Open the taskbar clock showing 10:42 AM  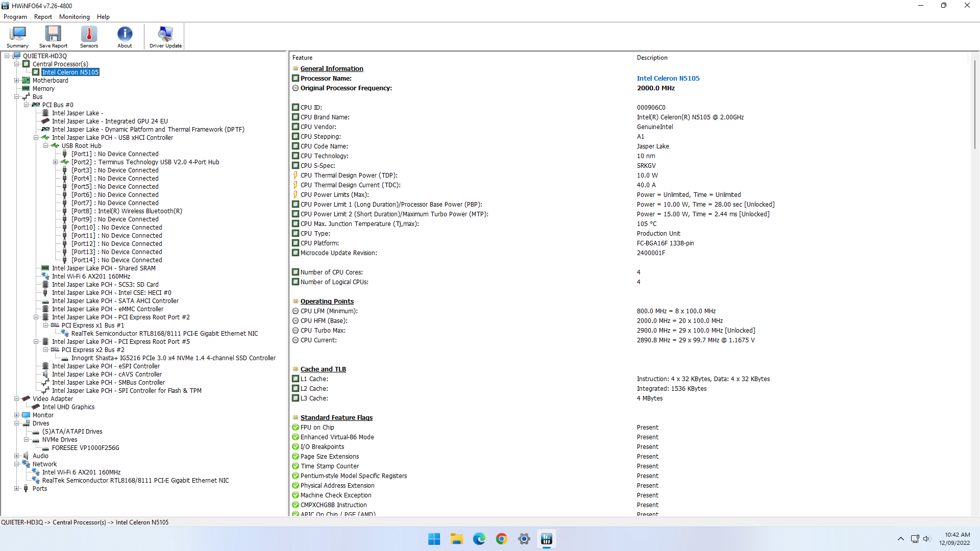954,539
